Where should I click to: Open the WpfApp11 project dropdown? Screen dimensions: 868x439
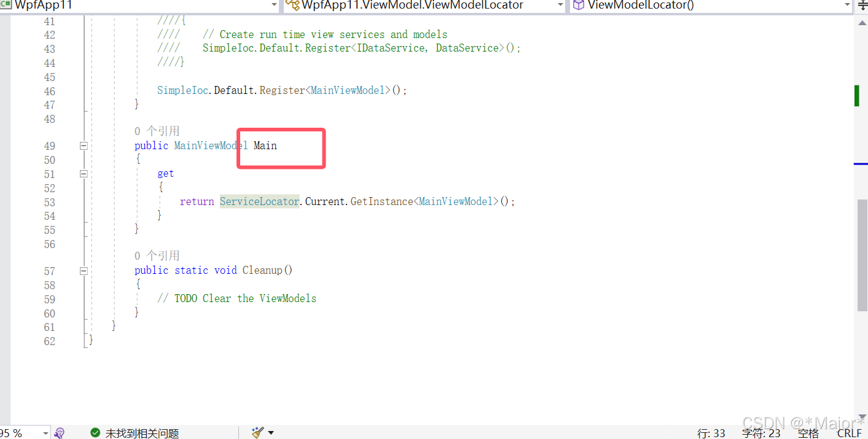pos(274,6)
